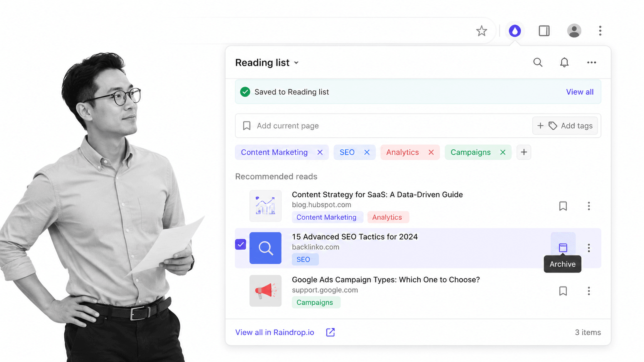Image resolution: width=644 pixels, height=362 pixels.
Task: Click blog.hubspot.com domain text
Action: (x=322, y=205)
